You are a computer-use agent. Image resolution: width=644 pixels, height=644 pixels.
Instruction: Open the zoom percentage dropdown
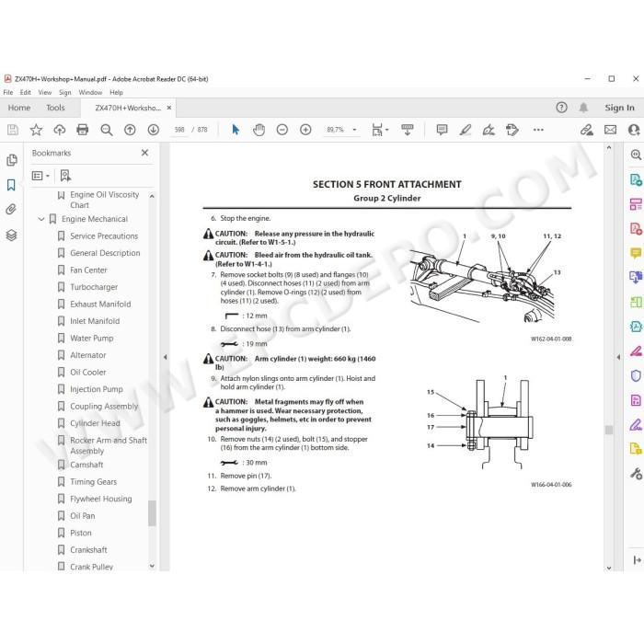[x=354, y=130]
